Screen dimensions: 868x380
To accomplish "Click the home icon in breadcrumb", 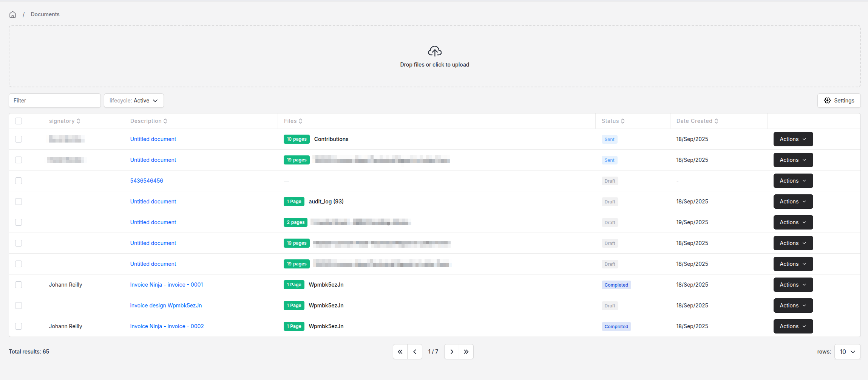I will (x=12, y=15).
